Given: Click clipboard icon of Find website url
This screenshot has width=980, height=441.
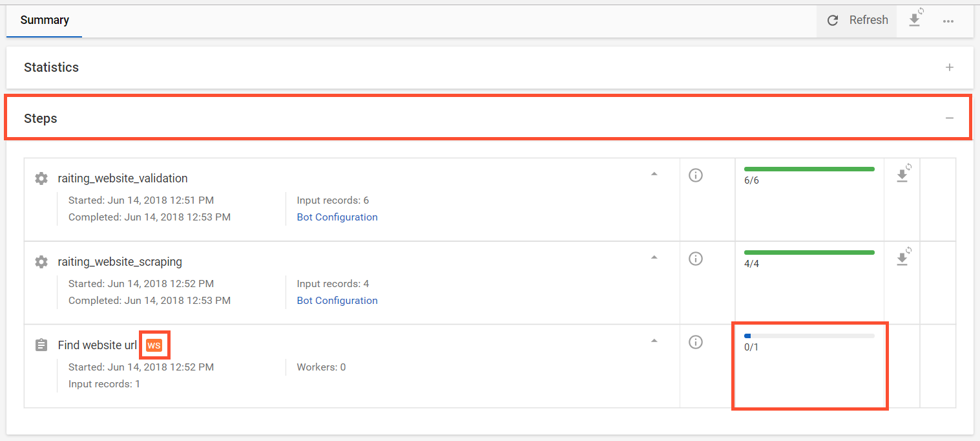Looking at the screenshot, I should pos(41,345).
